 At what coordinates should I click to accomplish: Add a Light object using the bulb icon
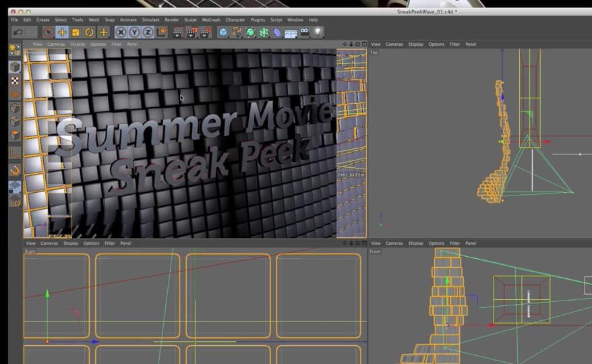tap(318, 32)
